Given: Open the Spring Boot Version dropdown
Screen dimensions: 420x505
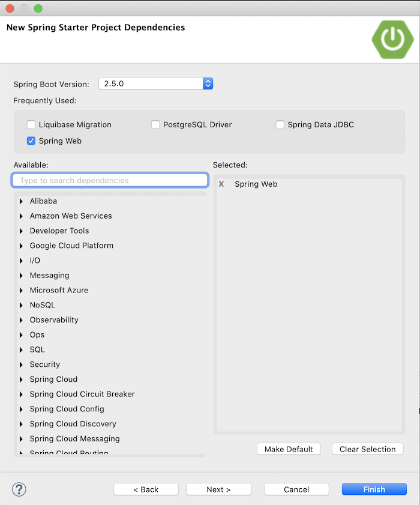Looking at the screenshot, I should tap(208, 84).
